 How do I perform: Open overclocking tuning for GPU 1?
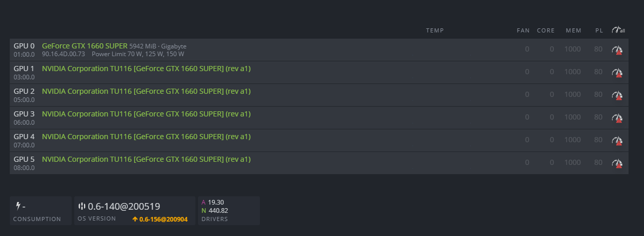click(x=617, y=73)
